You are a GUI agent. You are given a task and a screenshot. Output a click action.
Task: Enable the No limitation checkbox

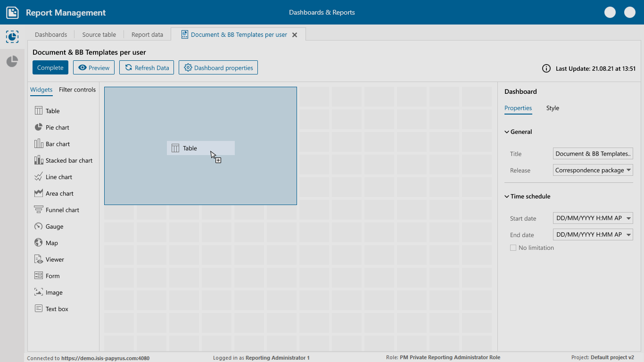pos(513,248)
